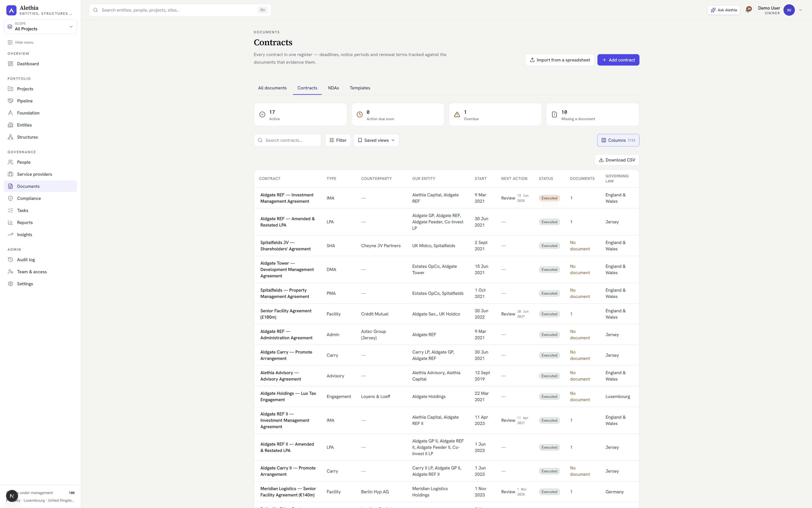Viewport: 812px width, 508px height.
Task: Click Crédit Mutuel counterparty cell
Action: (375, 314)
